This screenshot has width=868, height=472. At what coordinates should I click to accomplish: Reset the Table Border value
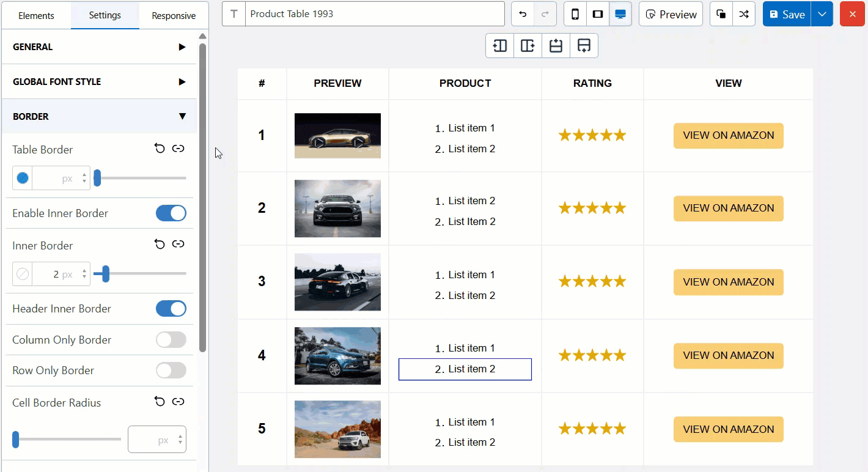coord(160,149)
